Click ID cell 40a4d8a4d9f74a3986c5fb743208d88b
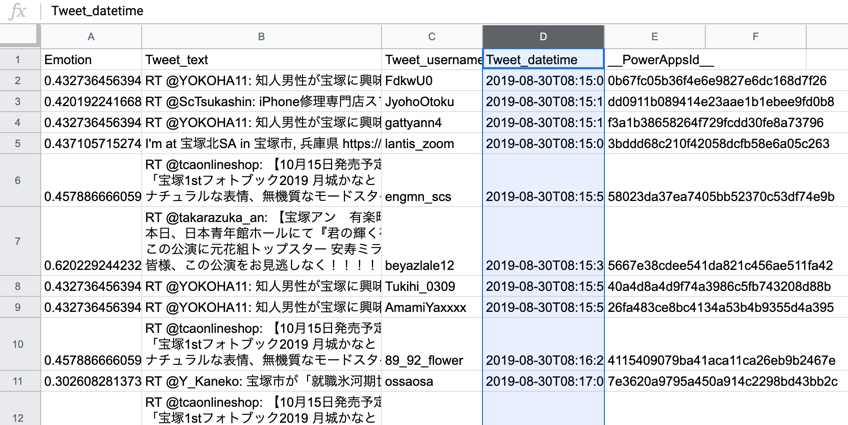848x425 pixels. 719,286
